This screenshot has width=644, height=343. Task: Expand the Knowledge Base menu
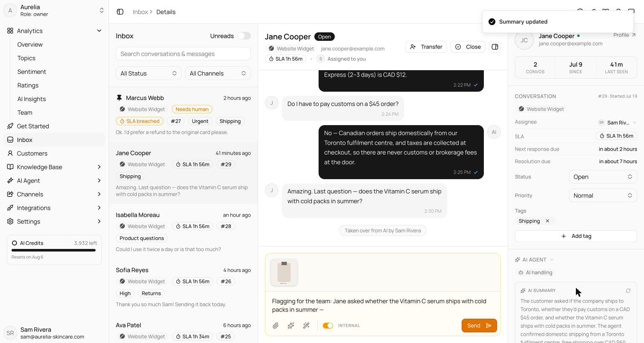pos(99,167)
